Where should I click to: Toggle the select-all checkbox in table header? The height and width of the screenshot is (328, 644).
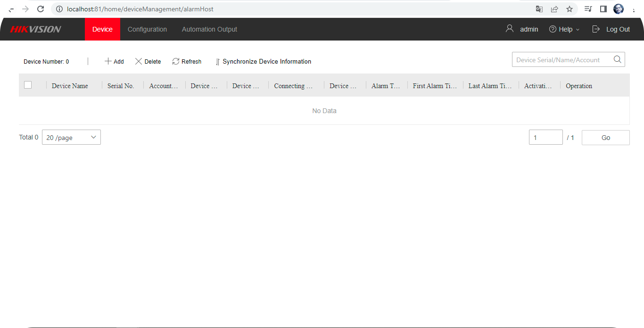point(28,85)
